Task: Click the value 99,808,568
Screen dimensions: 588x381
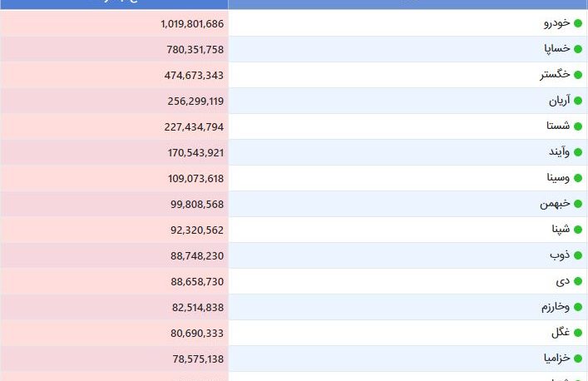Action: click(197, 205)
